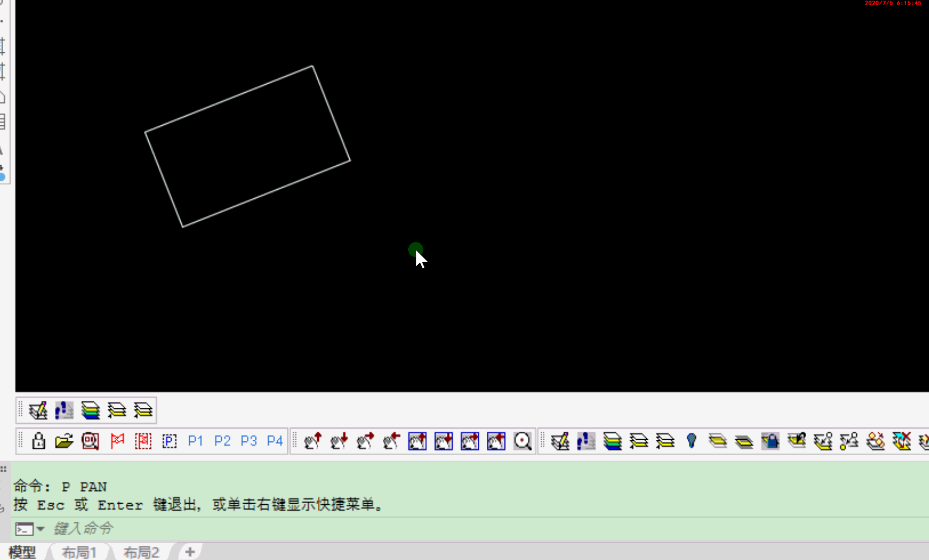929x560 pixels.
Task: Click the plus button to add a layout
Action: click(190, 552)
